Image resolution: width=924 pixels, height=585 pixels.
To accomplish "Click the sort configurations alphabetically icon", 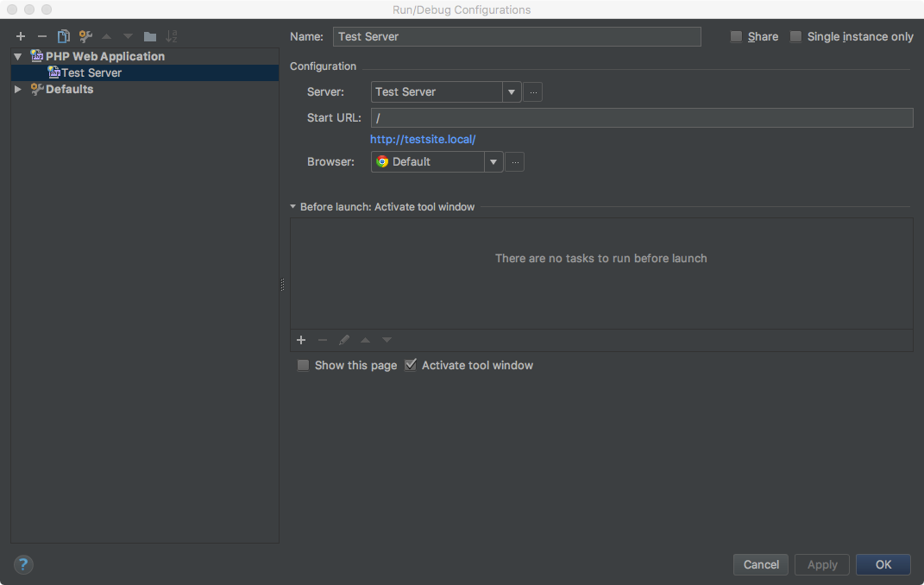I will tap(172, 36).
